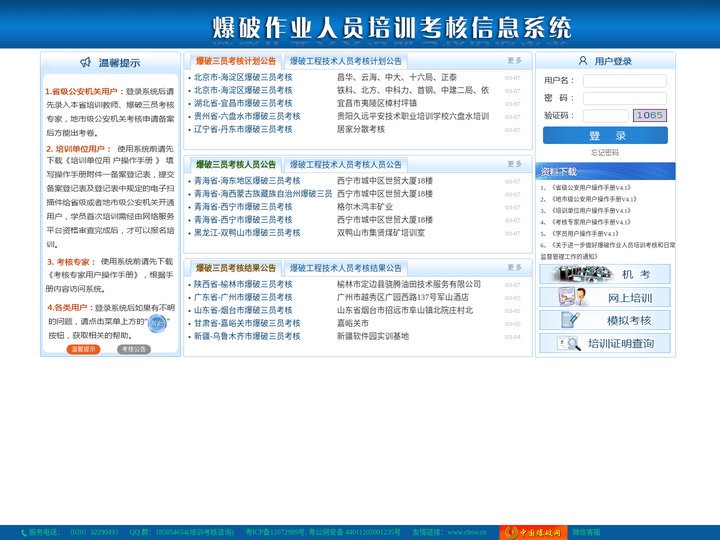720x540 pixels.
Task: Click 更多 in the 考核计划公告 panel
Action: pos(514,61)
